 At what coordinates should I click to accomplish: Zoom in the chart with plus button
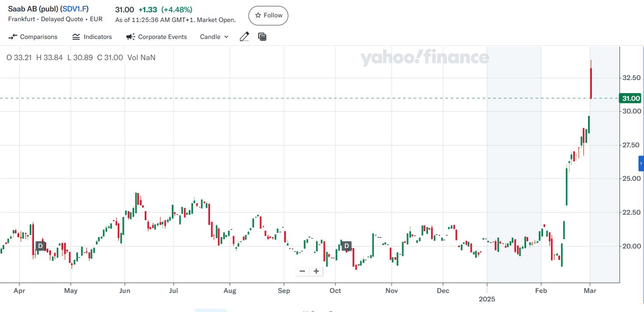(x=316, y=271)
